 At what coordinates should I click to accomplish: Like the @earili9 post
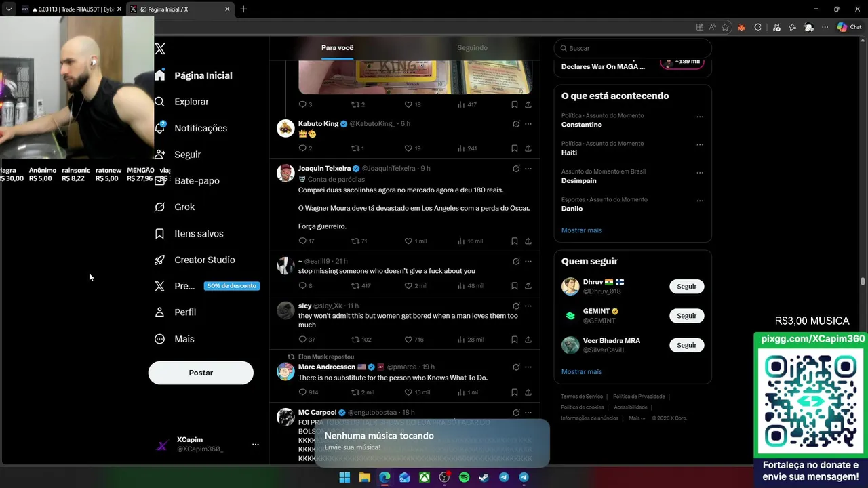tap(416, 286)
